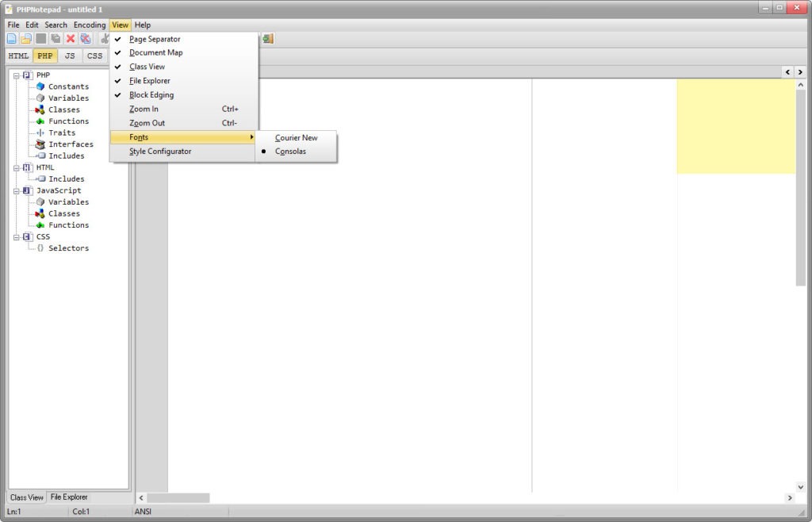Image resolution: width=812 pixels, height=522 pixels.
Task: Click the yellow document map viewport highlight
Action: click(736, 126)
